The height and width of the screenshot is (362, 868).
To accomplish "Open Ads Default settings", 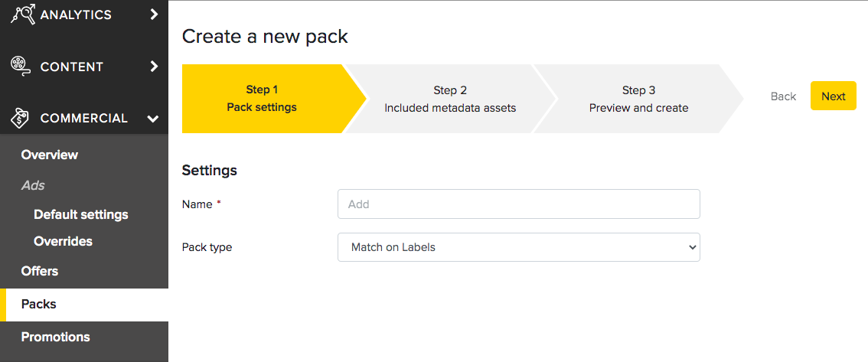I will (81, 214).
